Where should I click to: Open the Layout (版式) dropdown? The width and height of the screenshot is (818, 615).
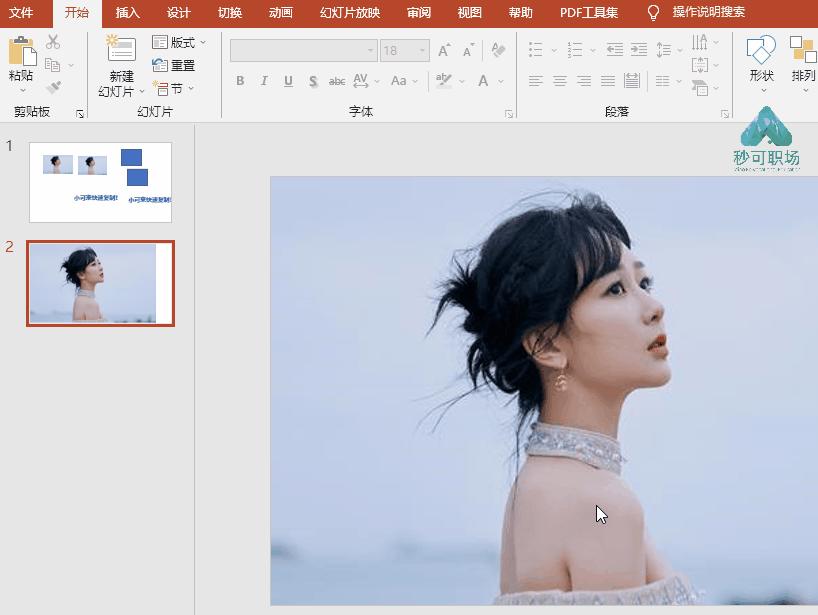[x=179, y=42]
